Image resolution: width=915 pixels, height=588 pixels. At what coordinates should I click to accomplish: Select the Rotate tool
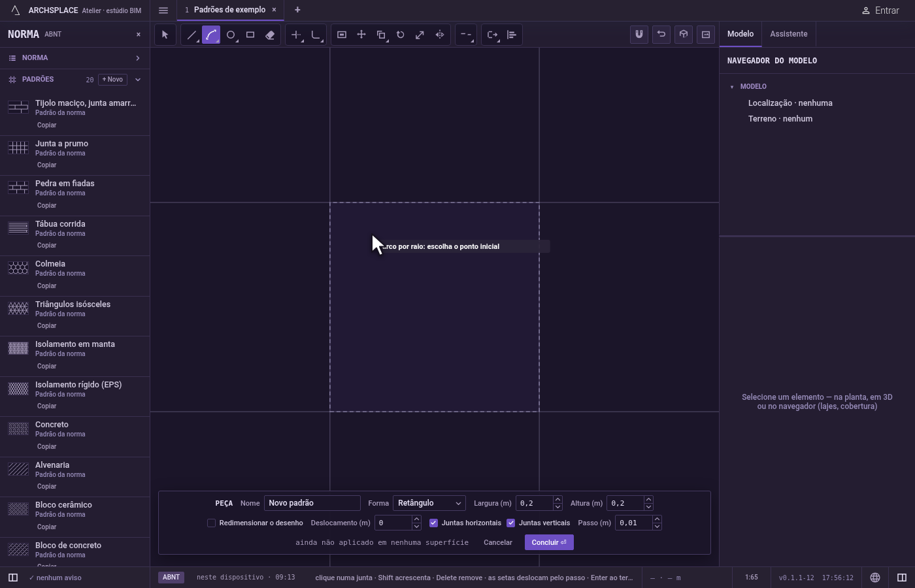point(401,35)
